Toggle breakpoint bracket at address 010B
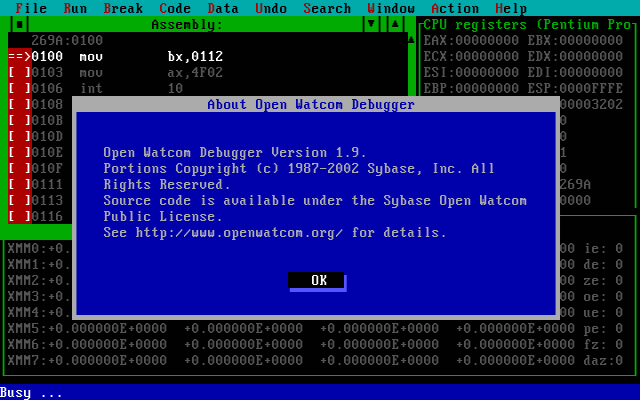 [x=20, y=120]
